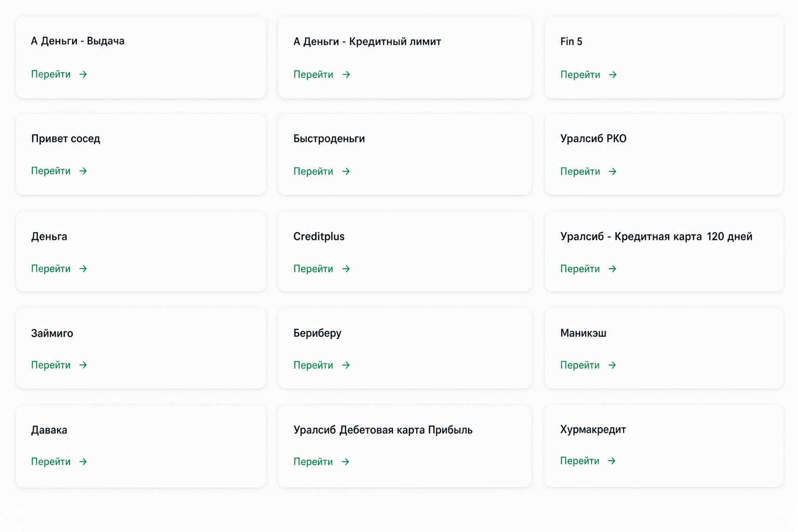
Task: Open Перейти for Уралсиб - Кредитная карта 120 дней
Action: [580, 269]
